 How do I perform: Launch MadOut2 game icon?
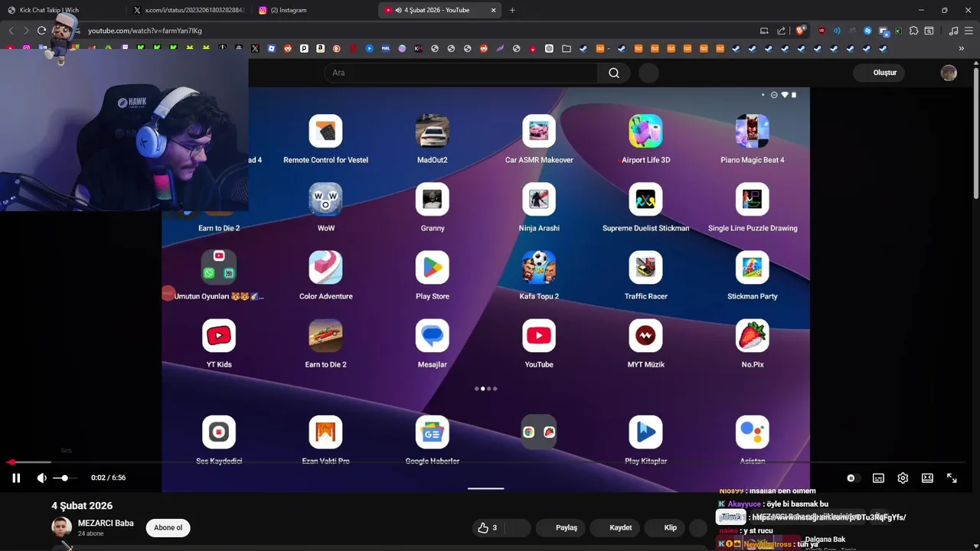coord(433,132)
